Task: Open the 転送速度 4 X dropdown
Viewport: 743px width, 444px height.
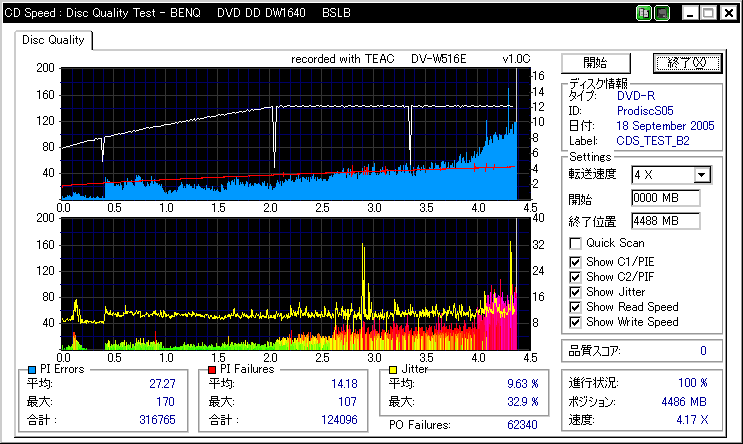Action: click(x=702, y=175)
